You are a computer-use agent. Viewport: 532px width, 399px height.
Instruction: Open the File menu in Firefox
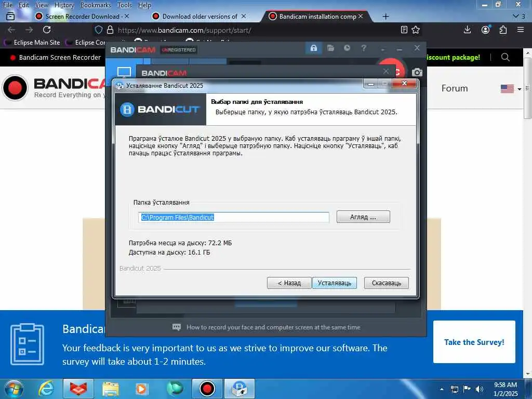(x=7, y=5)
